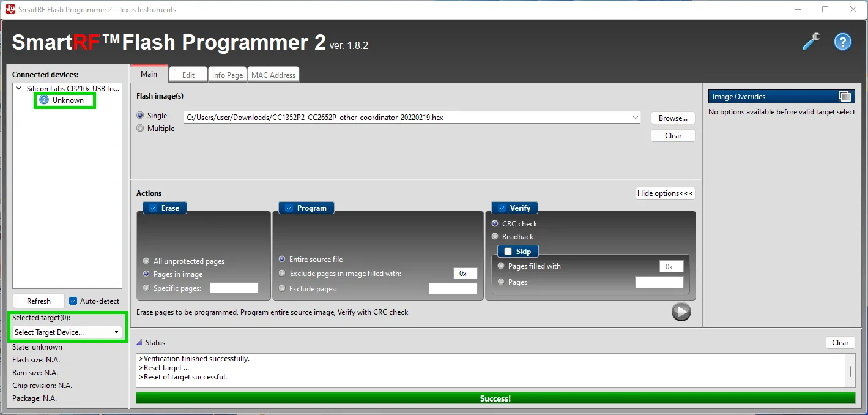Switch to the Info Page tab

tap(227, 75)
